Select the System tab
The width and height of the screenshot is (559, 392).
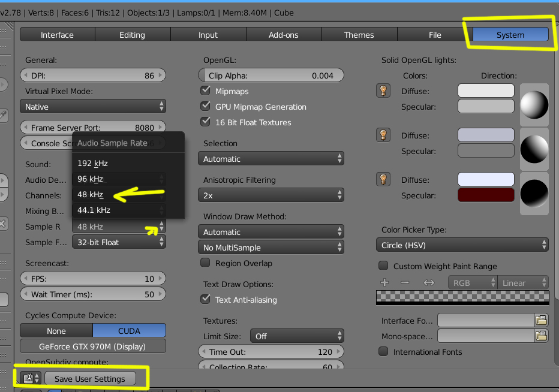[x=510, y=35]
